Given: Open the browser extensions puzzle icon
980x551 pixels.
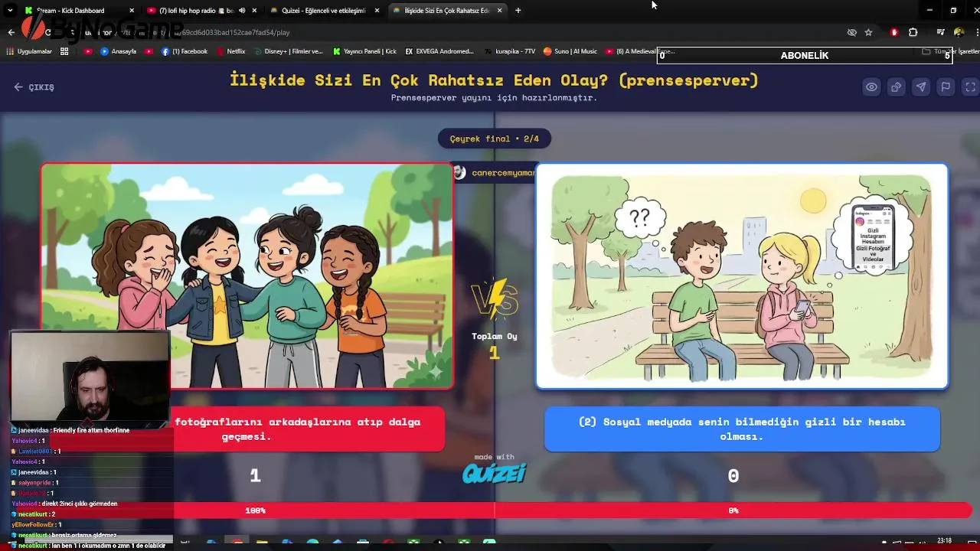Looking at the screenshot, I should 913,33.
